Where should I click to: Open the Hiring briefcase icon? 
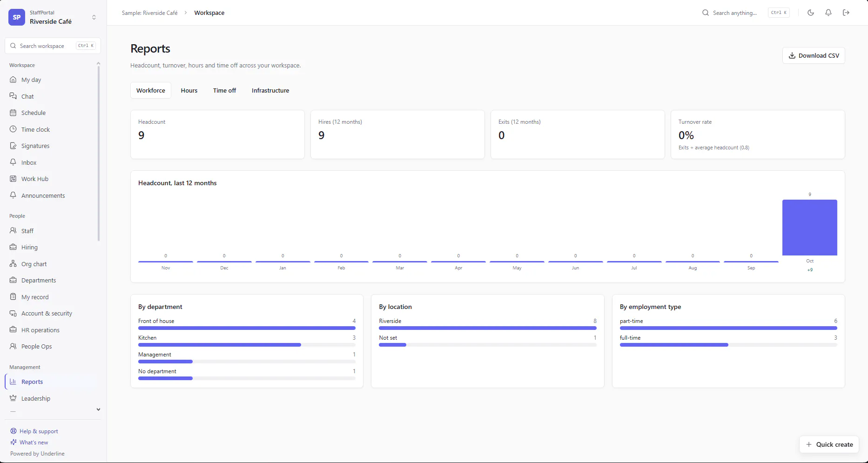click(x=13, y=247)
